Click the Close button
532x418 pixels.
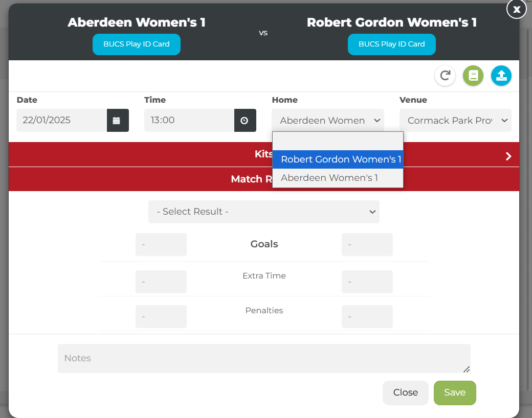406,392
